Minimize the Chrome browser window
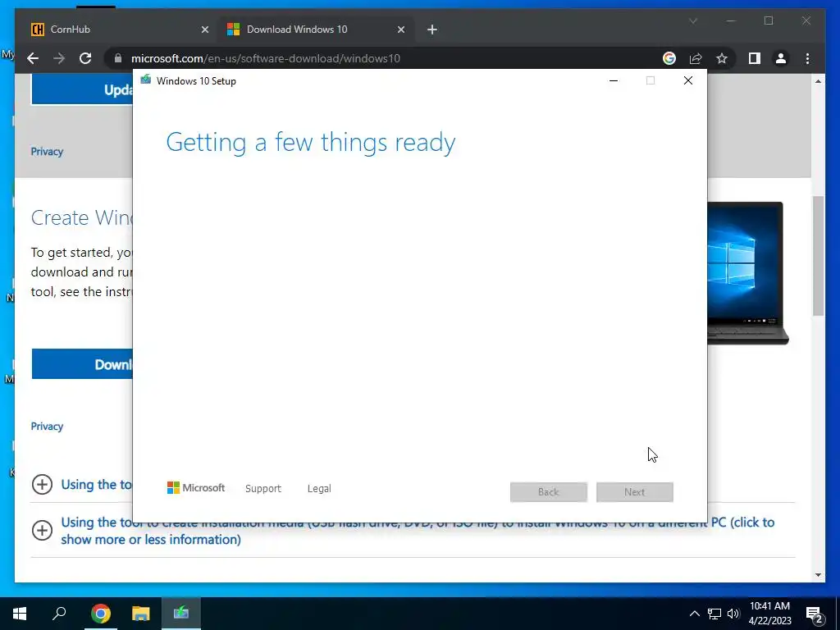840x630 pixels. (731, 21)
